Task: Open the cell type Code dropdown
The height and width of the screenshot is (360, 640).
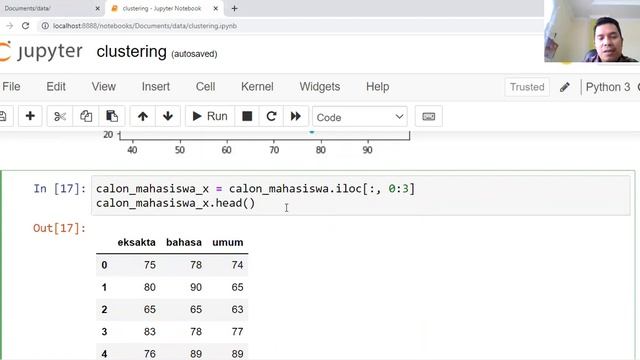Action: click(360, 117)
